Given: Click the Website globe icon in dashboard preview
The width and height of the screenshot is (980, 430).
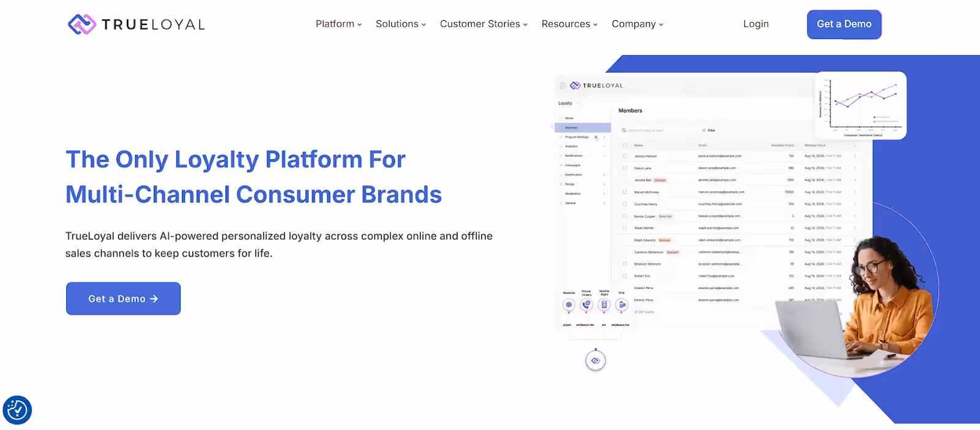Looking at the screenshot, I should click(569, 304).
